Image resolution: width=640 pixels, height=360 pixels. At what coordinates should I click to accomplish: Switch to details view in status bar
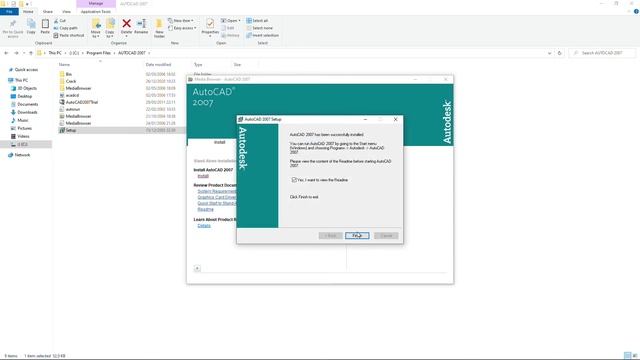[x=627, y=356]
